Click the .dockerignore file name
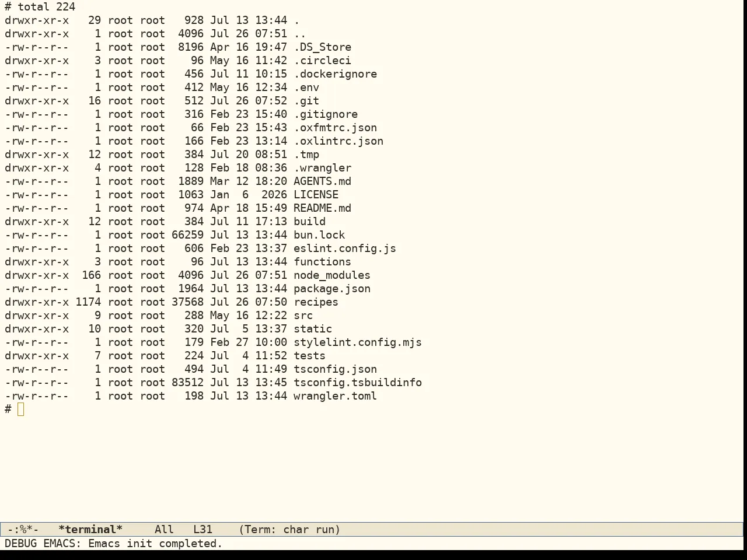This screenshot has width=747, height=560. pos(335,74)
